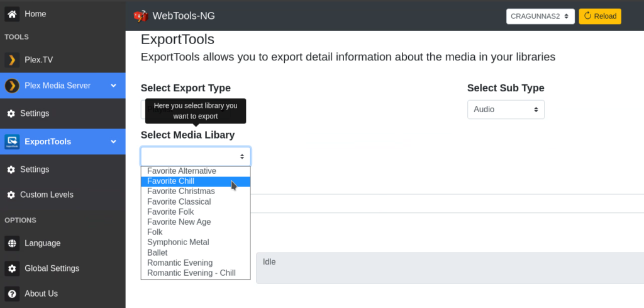Click the ExportTools page heading
This screenshot has width=644, height=308.
click(x=177, y=40)
